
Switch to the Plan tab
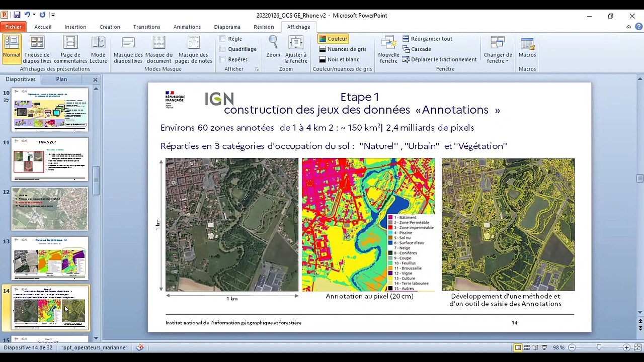tap(61, 79)
